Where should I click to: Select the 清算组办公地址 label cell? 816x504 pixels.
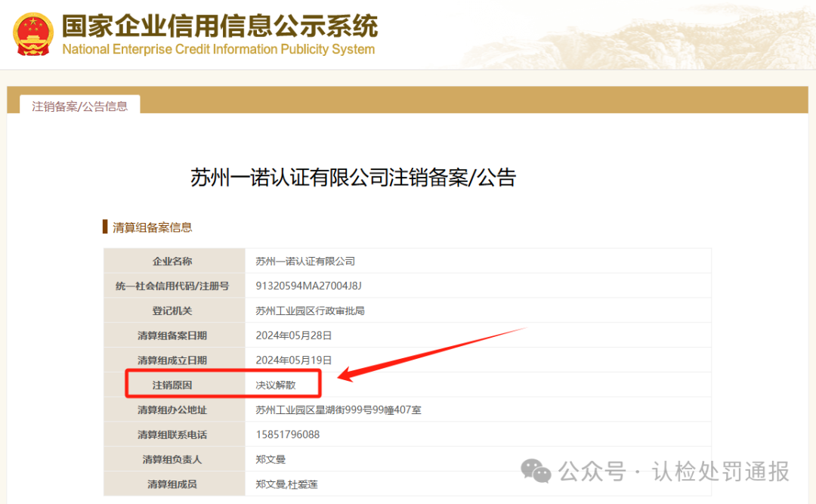175,410
